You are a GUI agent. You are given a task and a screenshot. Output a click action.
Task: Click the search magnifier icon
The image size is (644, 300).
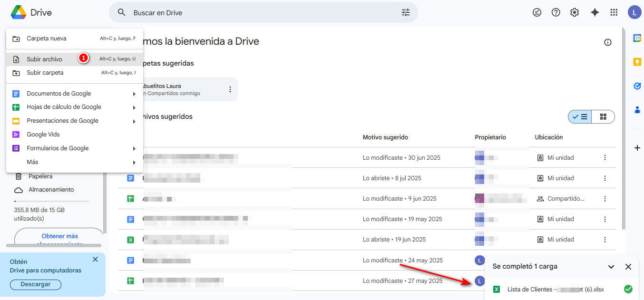[x=122, y=12]
